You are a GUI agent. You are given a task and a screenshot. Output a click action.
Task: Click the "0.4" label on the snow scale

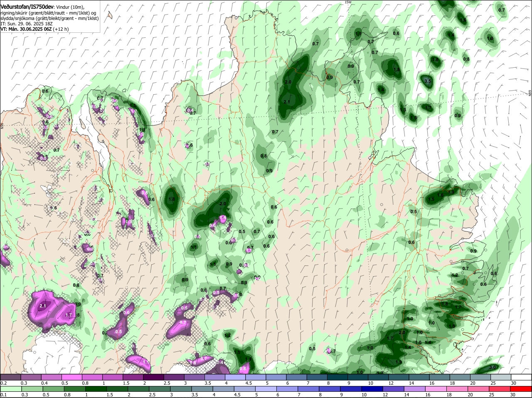[x=44, y=383]
